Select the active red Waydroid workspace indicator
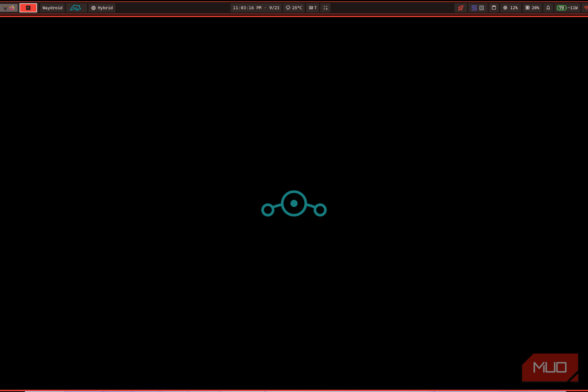The width and height of the screenshot is (588, 392). [28, 8]
